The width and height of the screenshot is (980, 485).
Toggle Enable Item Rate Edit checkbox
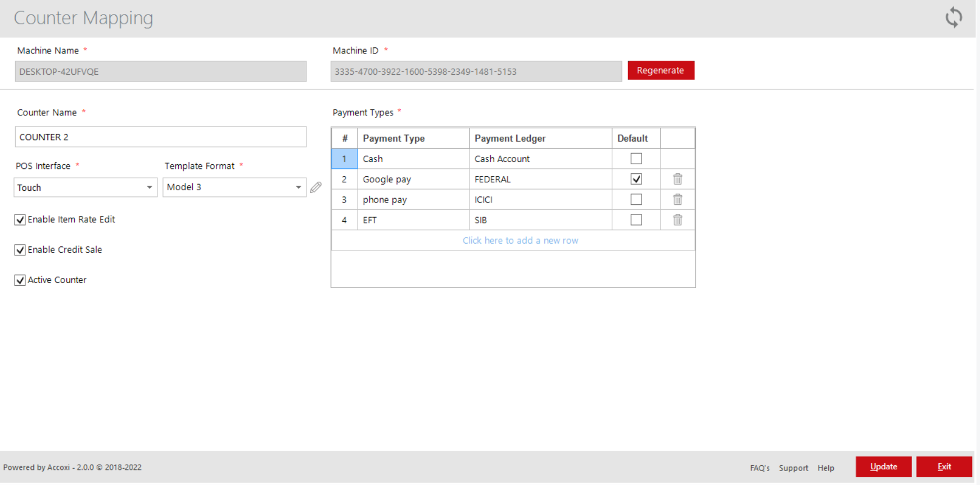20,220
